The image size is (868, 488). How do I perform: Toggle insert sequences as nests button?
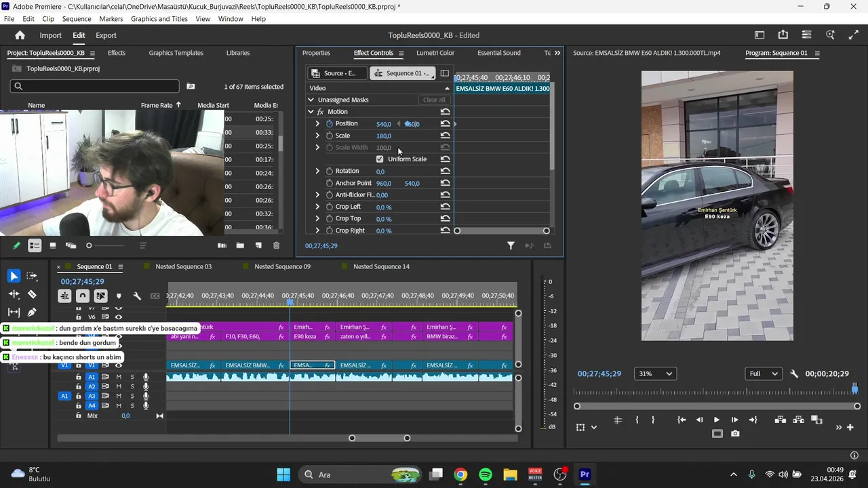pos(64,296)
